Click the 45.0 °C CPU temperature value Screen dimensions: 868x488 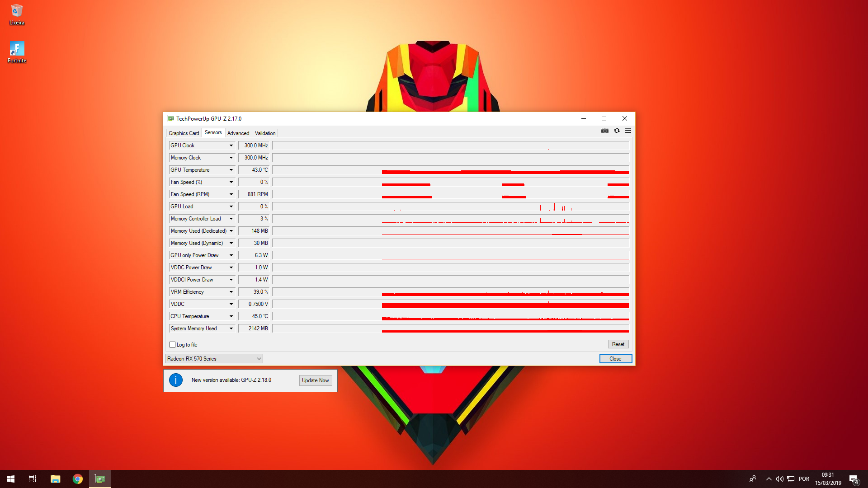[x=254, y=316]
